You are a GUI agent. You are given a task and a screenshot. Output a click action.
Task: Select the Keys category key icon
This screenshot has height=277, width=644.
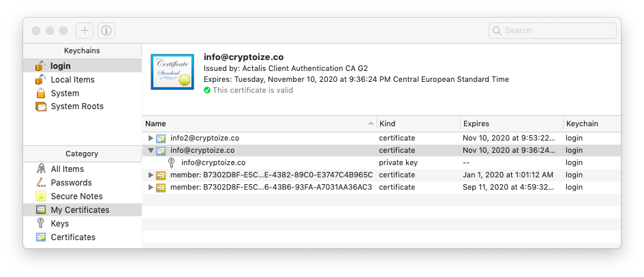tap(40, 224)
